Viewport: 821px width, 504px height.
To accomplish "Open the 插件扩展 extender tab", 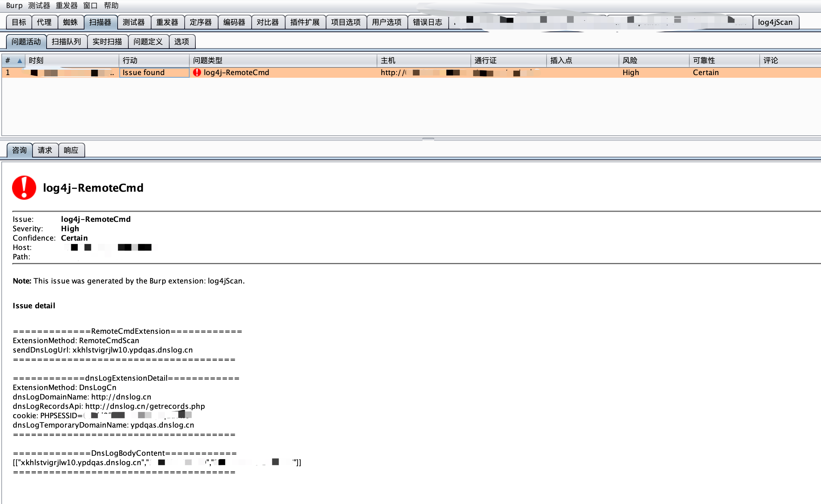I will pyautogui.click(x=305, y=22).
